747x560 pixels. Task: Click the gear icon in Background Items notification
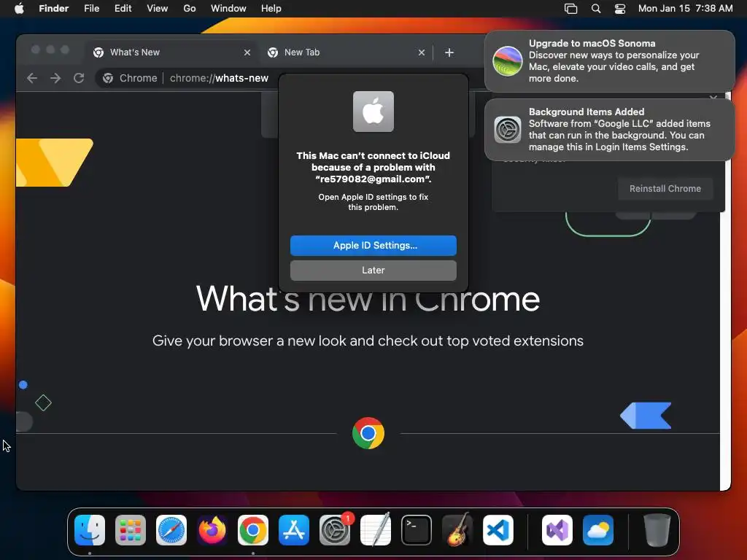point(508,130)
